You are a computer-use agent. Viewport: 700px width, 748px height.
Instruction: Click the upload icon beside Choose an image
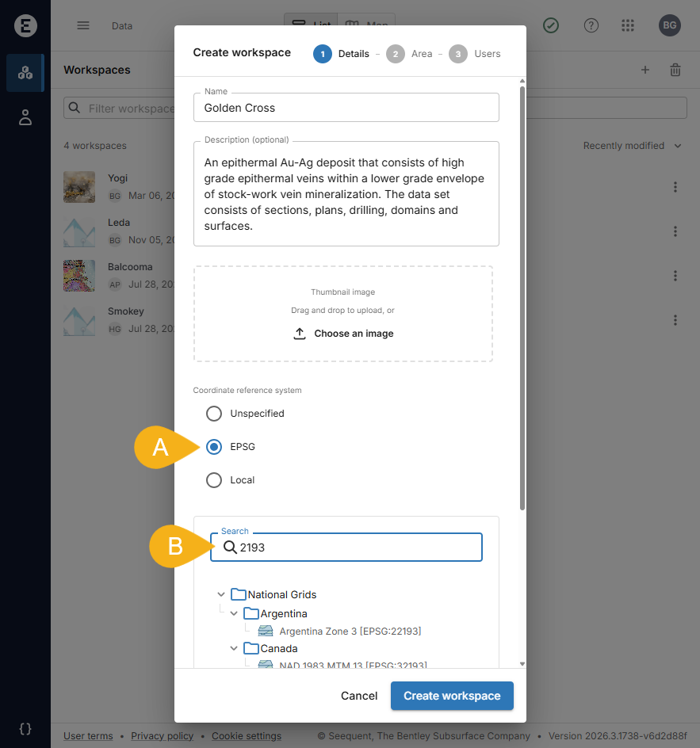pos(300,334)
